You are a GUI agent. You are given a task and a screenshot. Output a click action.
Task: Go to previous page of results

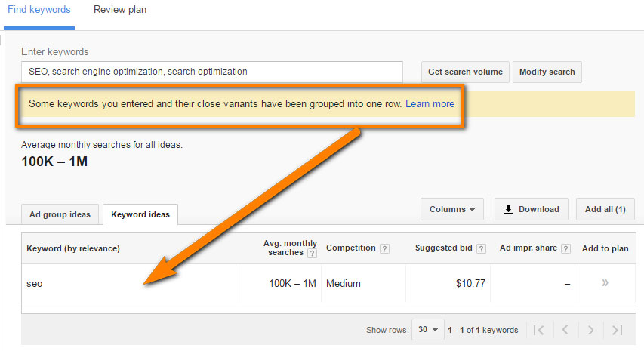(565, 330)
